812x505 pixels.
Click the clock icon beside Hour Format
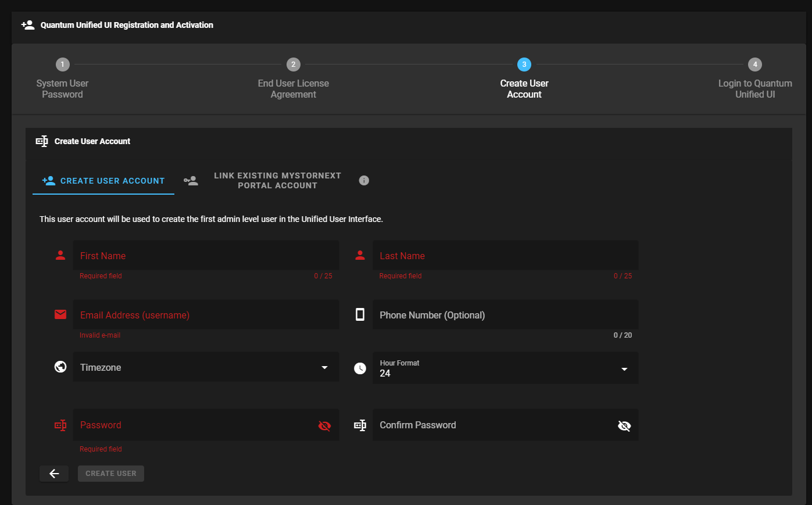(360, 368)
